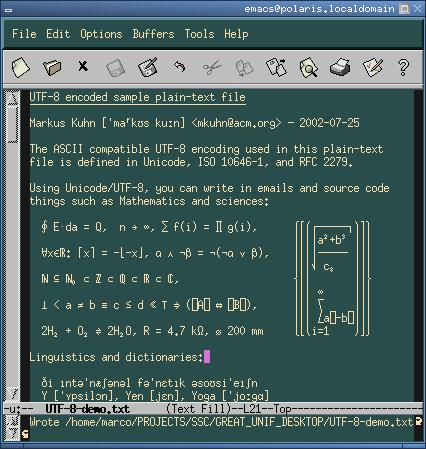Image resolution: width=426 pixels, height=449 pixels.
Task: Open the Tools menu
Action: (x=199, y=34)
